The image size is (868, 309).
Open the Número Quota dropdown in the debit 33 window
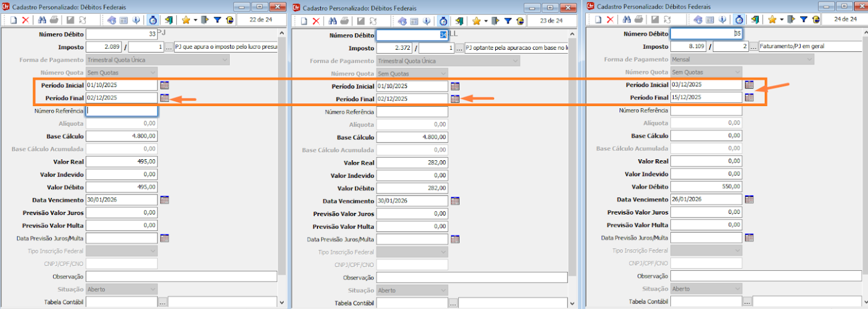[153, 72]
